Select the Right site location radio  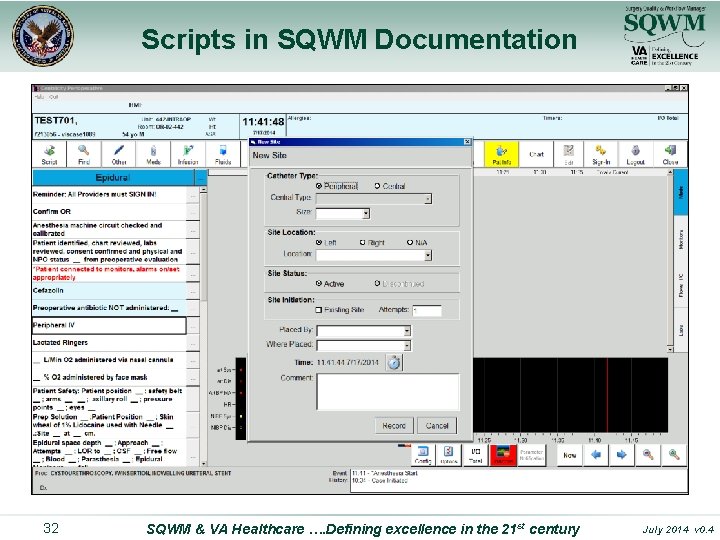point(362,242)
